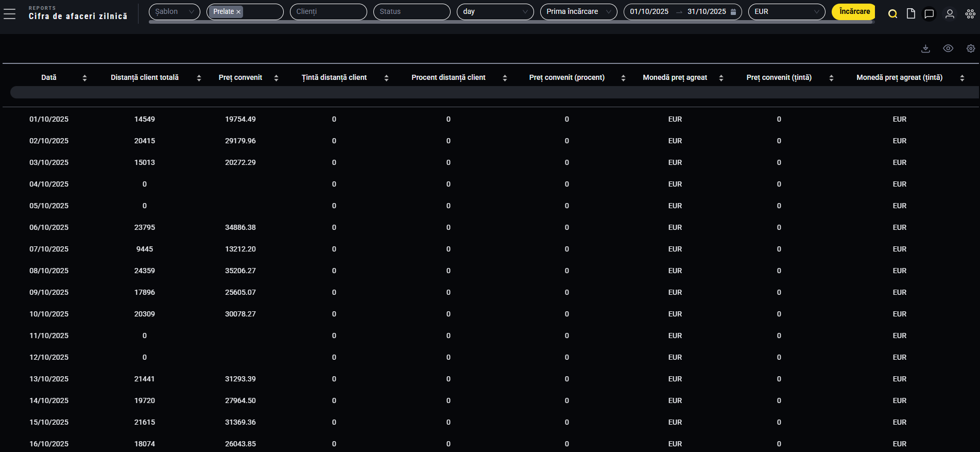The image size is (980, 452).
Task: Click distance value 14549
Action: click(145, 119)
